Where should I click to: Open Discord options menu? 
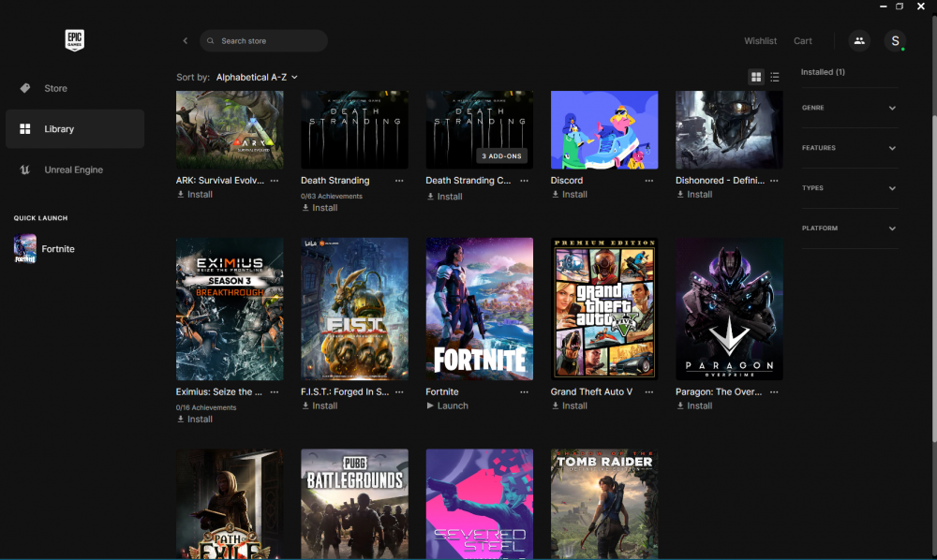(x=649, y=181)
